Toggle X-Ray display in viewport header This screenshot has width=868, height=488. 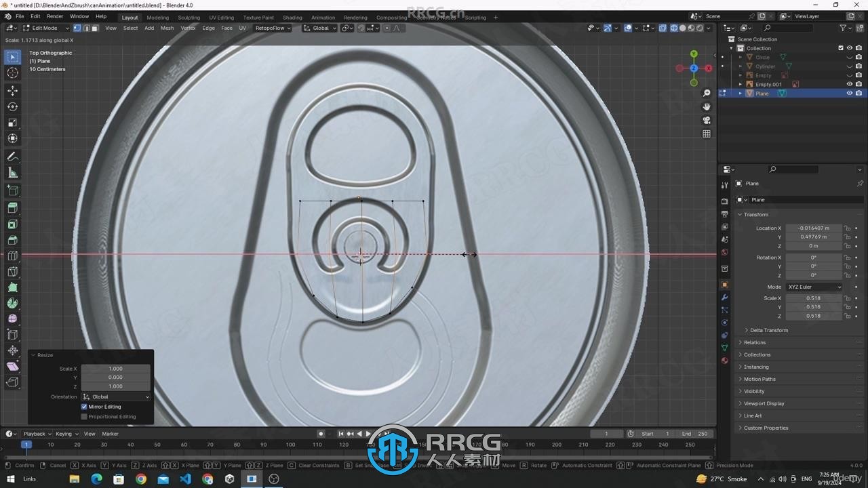[663, 28]
